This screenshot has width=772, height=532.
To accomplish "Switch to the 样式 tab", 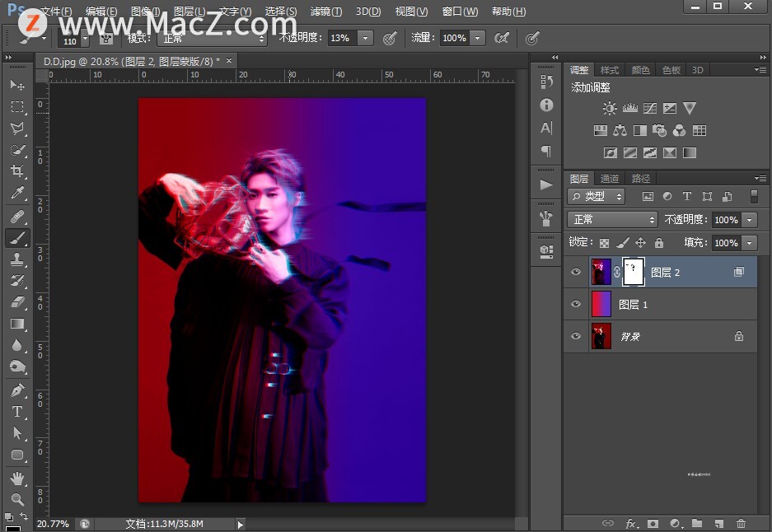I will point(610,70).
